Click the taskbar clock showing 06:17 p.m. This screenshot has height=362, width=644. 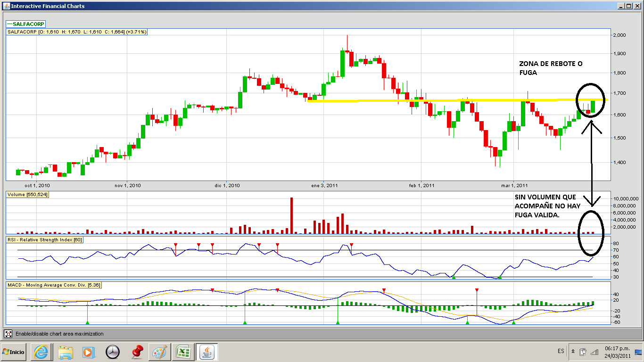point(617,352)
